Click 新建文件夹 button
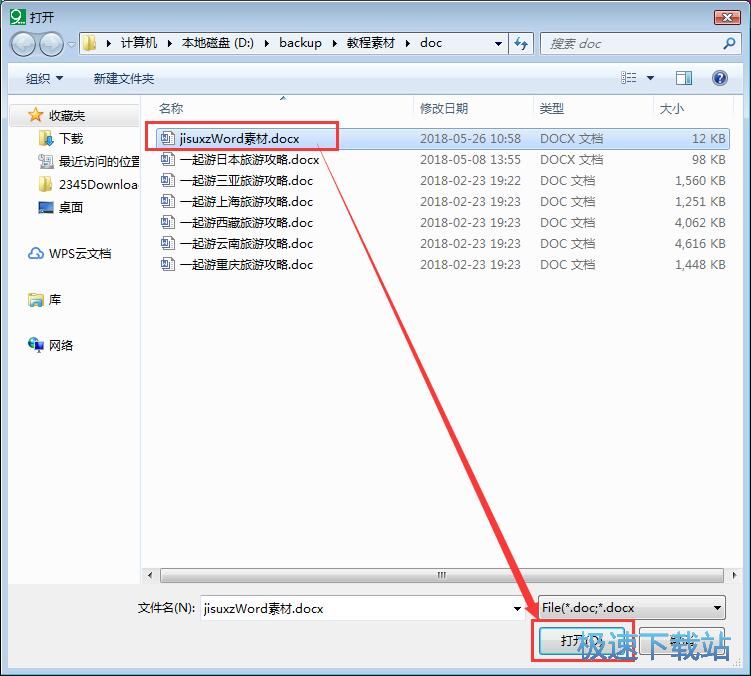Image resolution: width=751 pixels, height=676 pixels. 124,78
